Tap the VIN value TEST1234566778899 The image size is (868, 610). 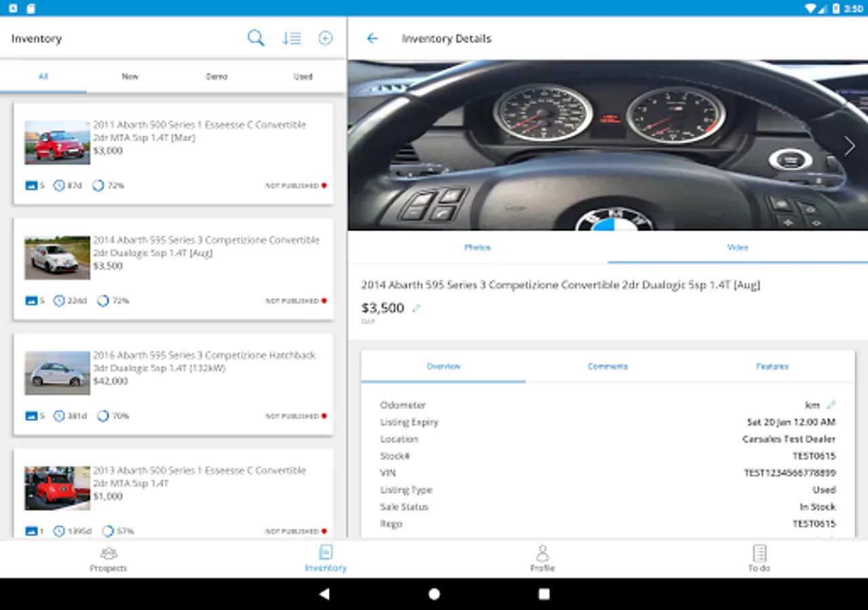(790, 473)
